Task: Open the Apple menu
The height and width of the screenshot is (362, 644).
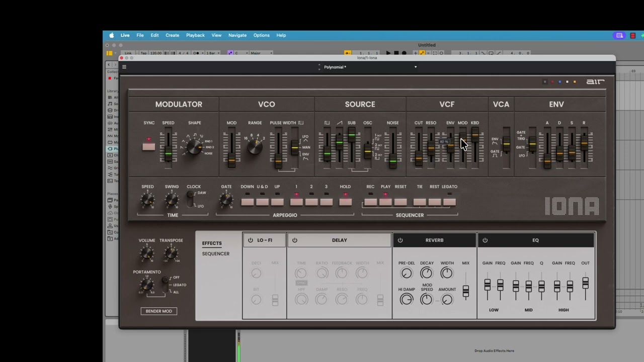Action: [111, 35]
